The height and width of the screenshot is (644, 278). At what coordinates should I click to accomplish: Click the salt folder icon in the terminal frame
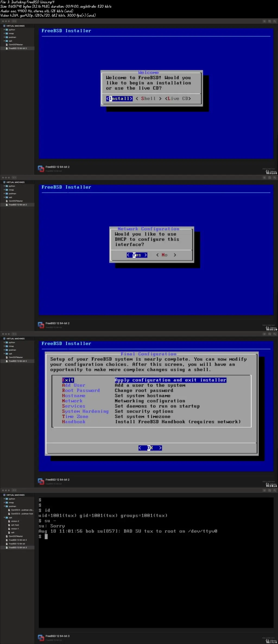click(x=7, y=518)
